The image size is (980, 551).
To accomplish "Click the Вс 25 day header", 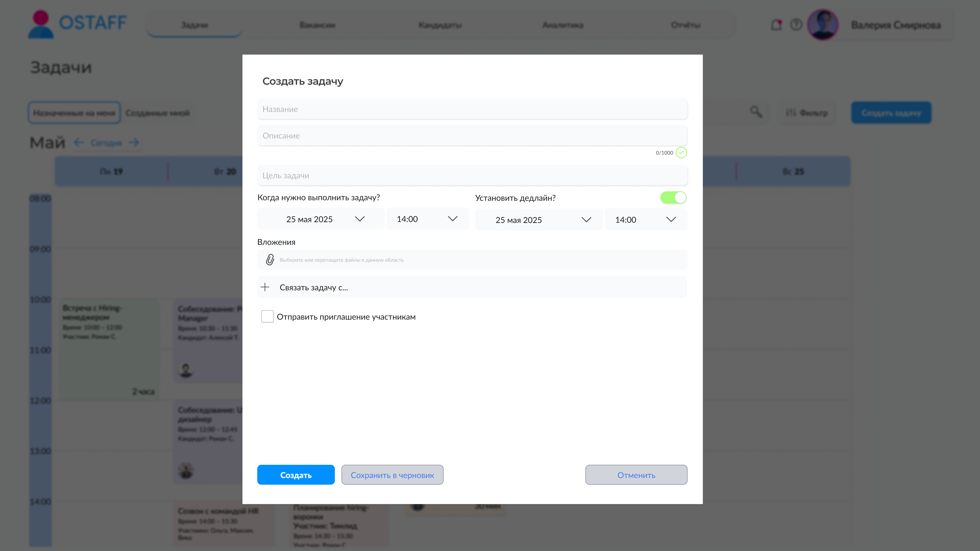I will (794, 171).
